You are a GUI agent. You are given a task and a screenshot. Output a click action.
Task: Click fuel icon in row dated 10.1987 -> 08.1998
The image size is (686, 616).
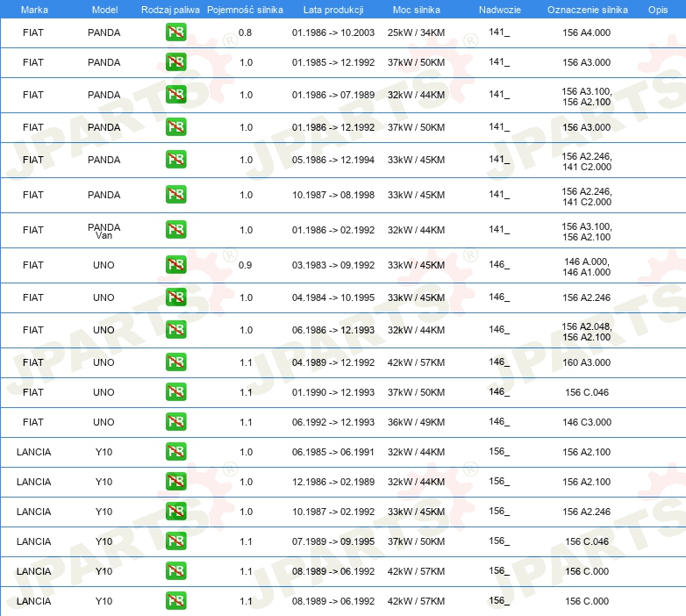pyautogui.click(x=175, y=195)
